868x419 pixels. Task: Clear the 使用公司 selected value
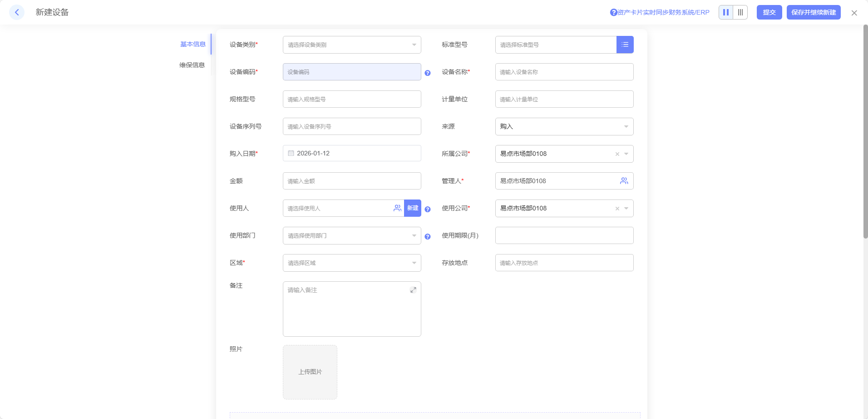617,209
